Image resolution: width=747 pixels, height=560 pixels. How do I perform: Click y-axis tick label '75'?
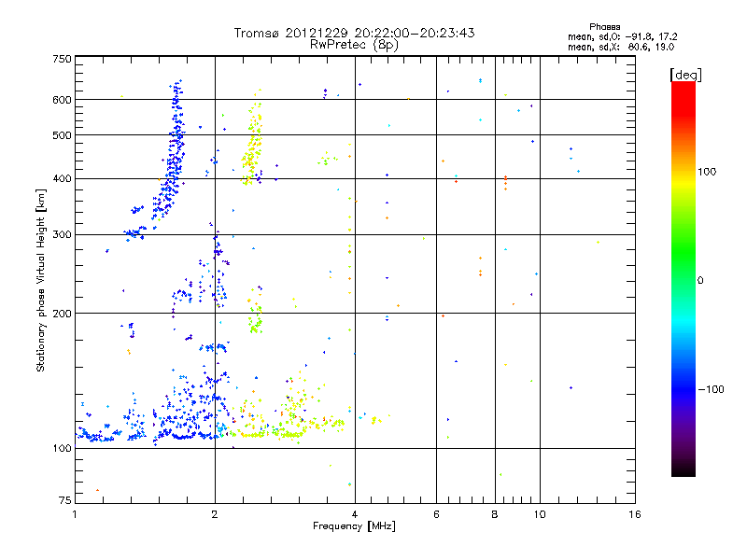pyautogui.click(x=65, y=500)
